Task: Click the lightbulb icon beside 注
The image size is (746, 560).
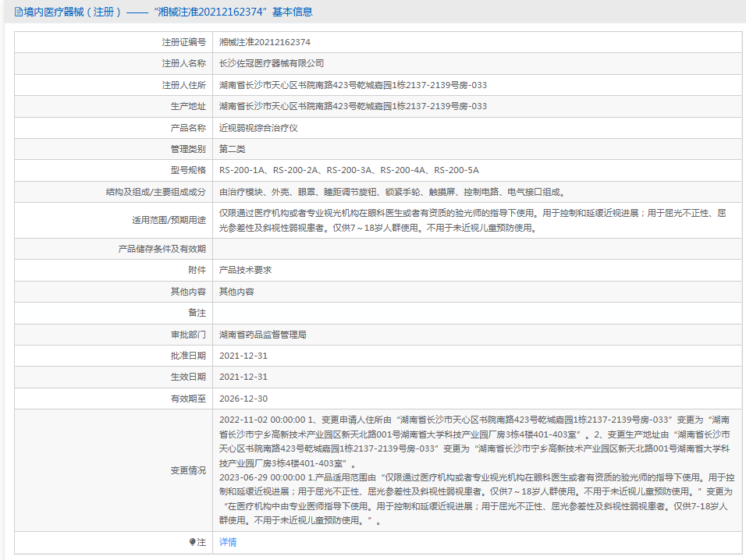Action: coord(192,542)
